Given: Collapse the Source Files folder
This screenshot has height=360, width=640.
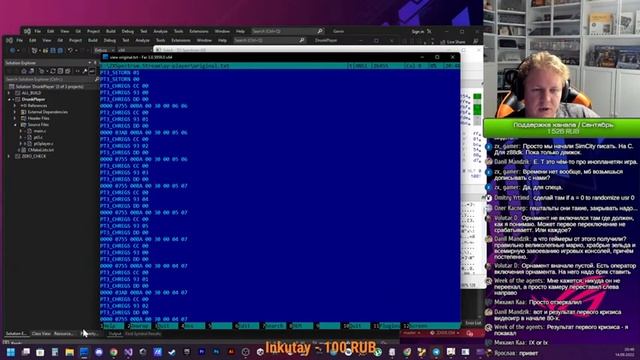Looking at the screenshot, I should point(15,124).
